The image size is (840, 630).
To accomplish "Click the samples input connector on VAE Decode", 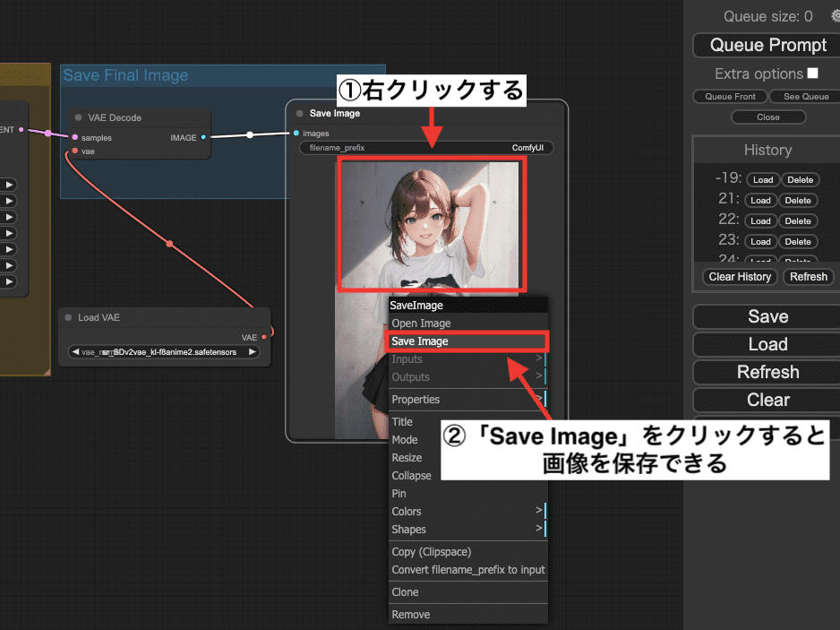I will click(75, 137).
